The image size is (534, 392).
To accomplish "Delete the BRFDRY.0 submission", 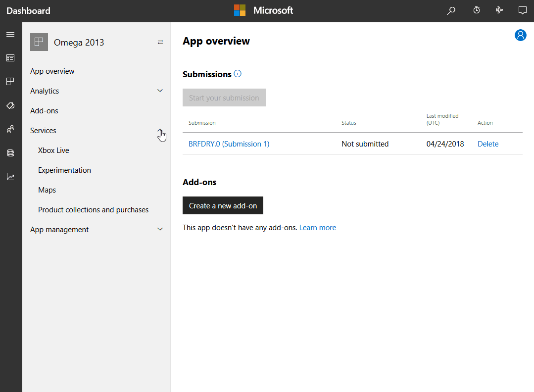I will [x=487, y=144].
